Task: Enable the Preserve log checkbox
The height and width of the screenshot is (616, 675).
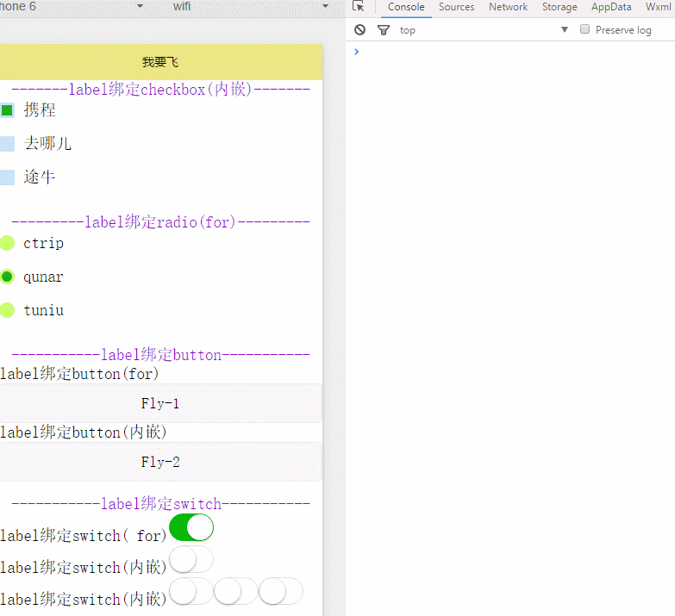Action: tap(585, 29)
